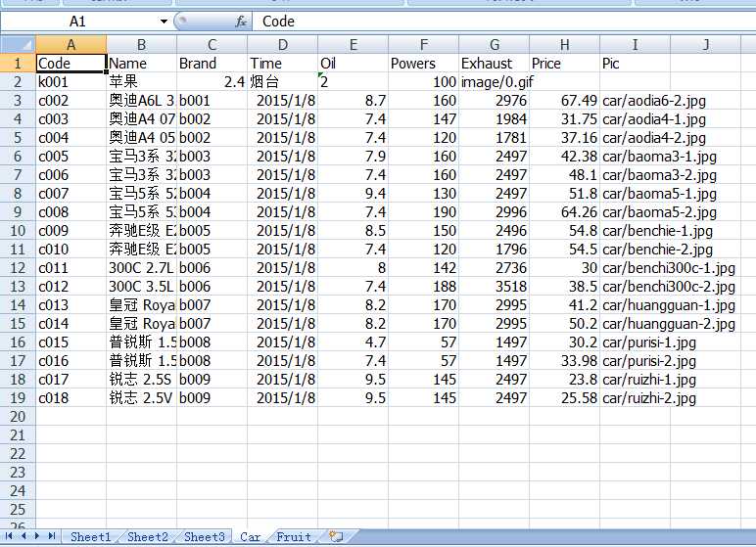This screenshot has height=547, width=756.
Task: Click the Name Box showing A1
Action: tap(78, 22)
